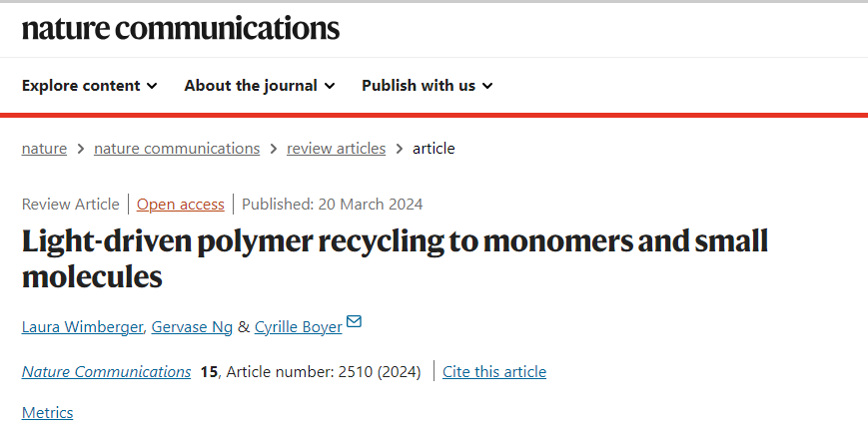Click the Light-driven polymer recycling article title
868x436 pixels.
[395, 258]
